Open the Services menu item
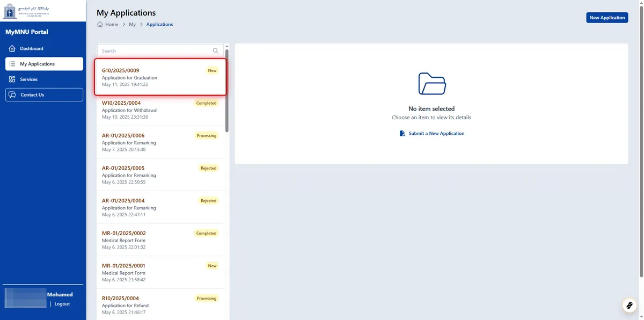The width and height of the screenshot is (644, 320). 44,79
